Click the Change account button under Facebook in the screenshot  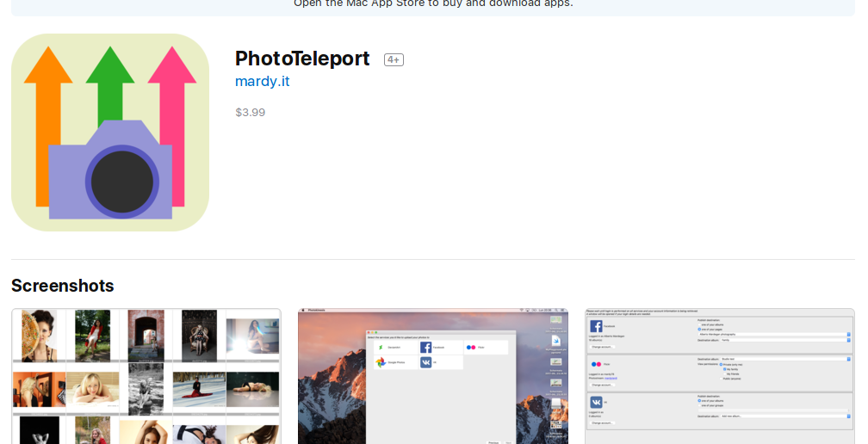(602, 347)
